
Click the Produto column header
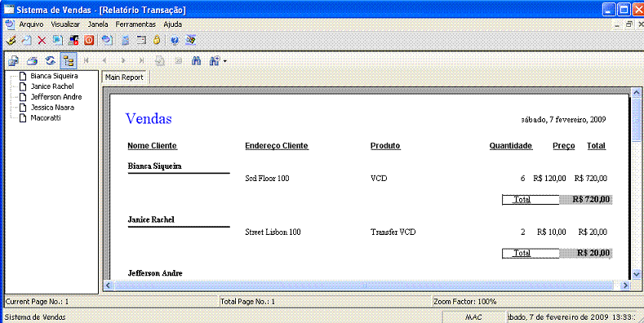(385, 146)
